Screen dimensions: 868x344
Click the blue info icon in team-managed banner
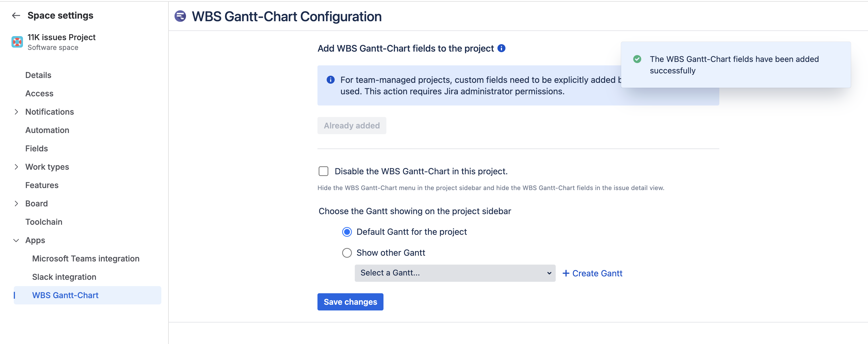pyautogui.click(x=331, y=80)
